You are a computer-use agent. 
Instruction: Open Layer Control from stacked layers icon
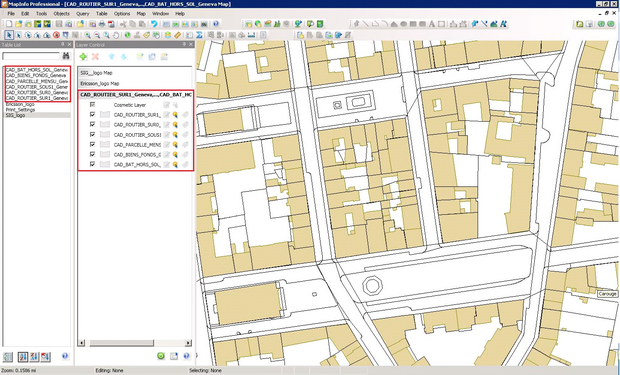168,35
